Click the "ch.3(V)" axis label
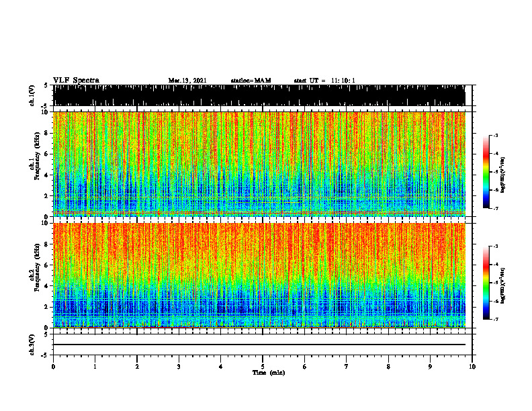This screenshot has width=532, height=411. click(32, 345)
